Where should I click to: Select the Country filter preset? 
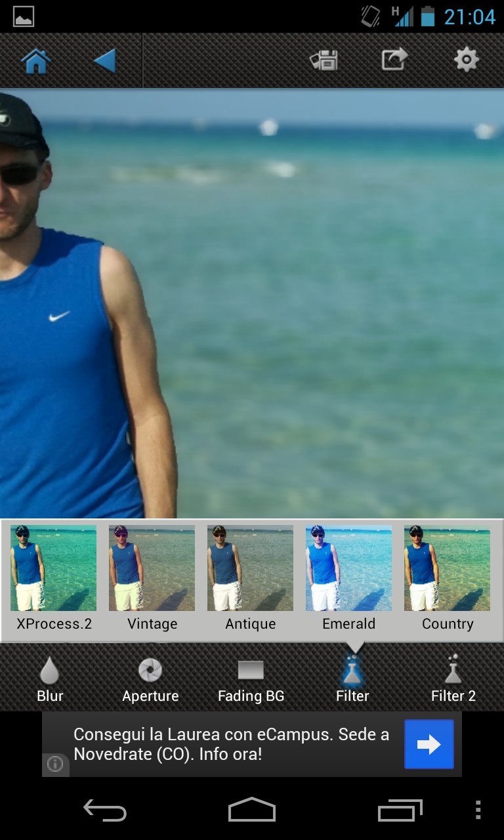[x=448, y=568]
